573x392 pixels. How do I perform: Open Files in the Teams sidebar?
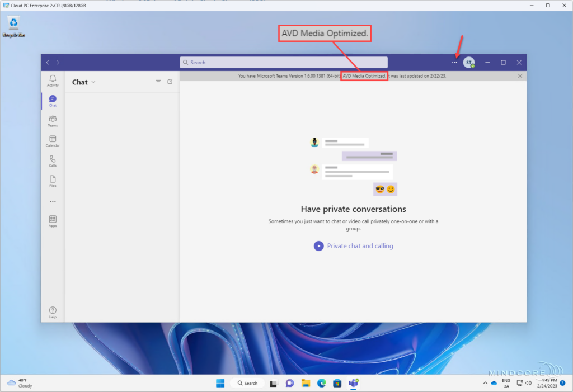coord(53,181)
